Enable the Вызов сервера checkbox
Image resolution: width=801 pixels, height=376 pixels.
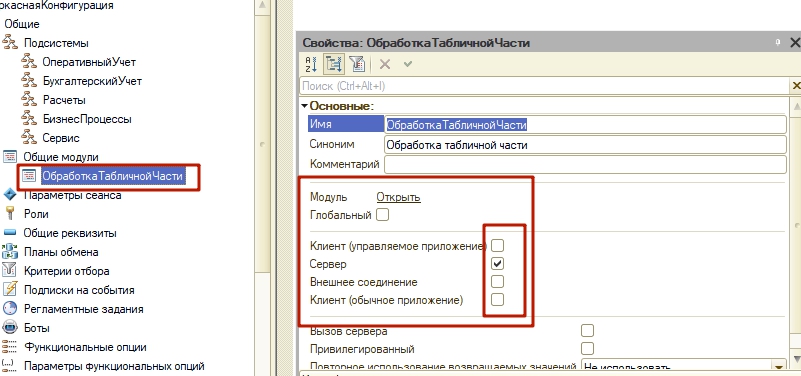click(587, 331)
